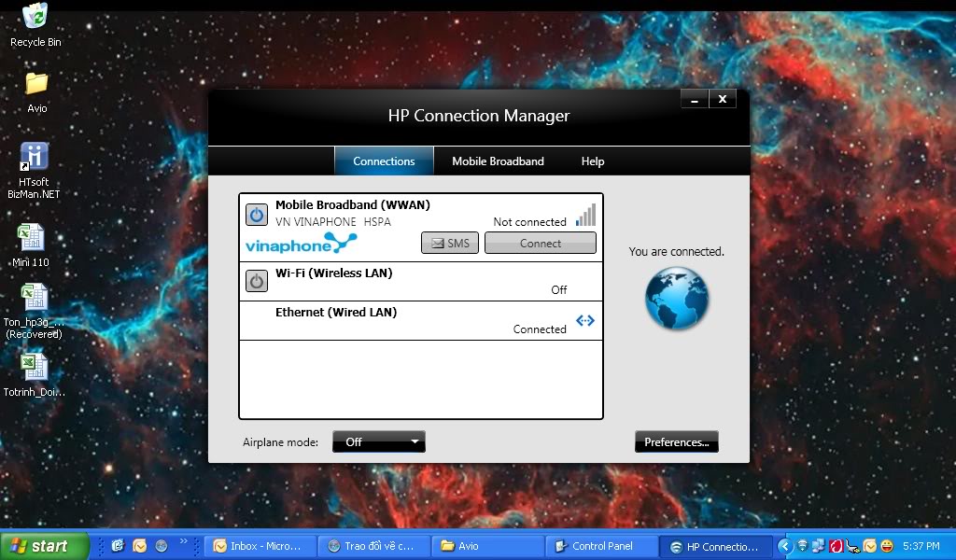Image resolution: width=956 pixels, height=560 pixels.
Task: Open the Mini 110 Excel file
Action: click(31, 239)
